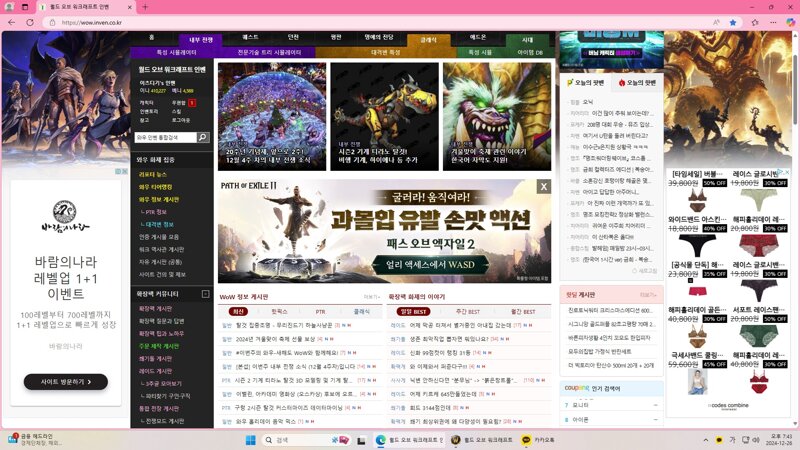The width and height of the screenshot is (800, 450).
Task: Click the magnifier search icon in sidebar
Action: click(x=203, y=137)
